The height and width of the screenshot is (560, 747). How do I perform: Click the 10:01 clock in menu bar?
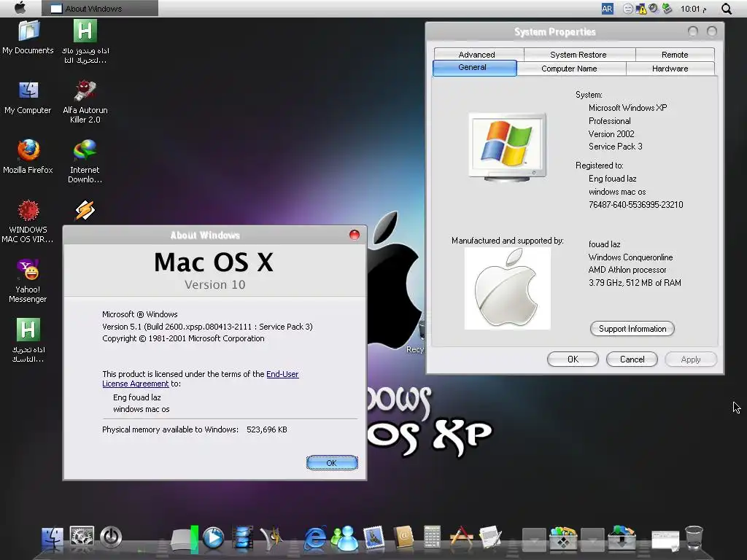[694, 9]
